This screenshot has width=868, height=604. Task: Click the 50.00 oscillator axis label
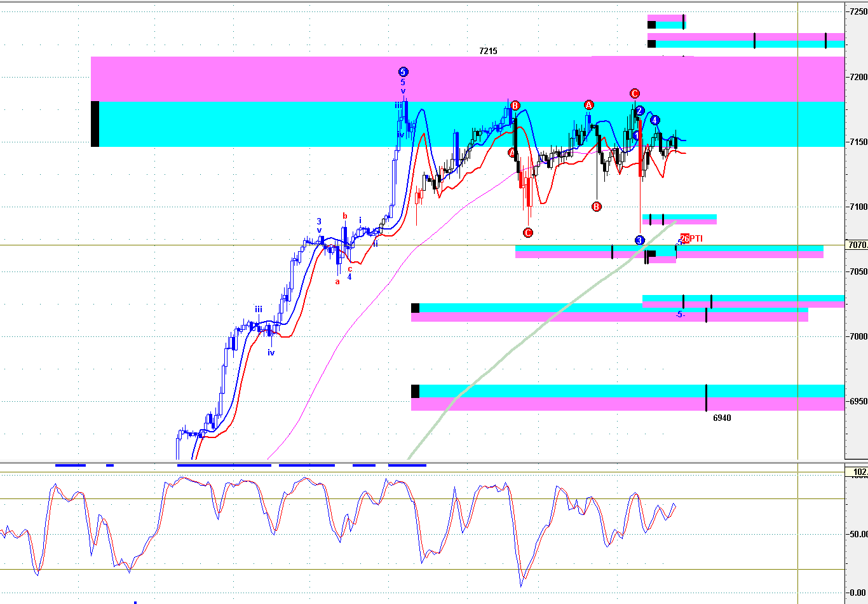click(858, 534)
